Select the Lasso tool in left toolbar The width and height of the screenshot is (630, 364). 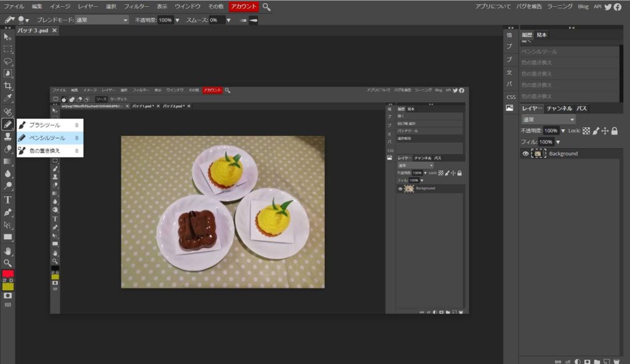click(8, 61)
